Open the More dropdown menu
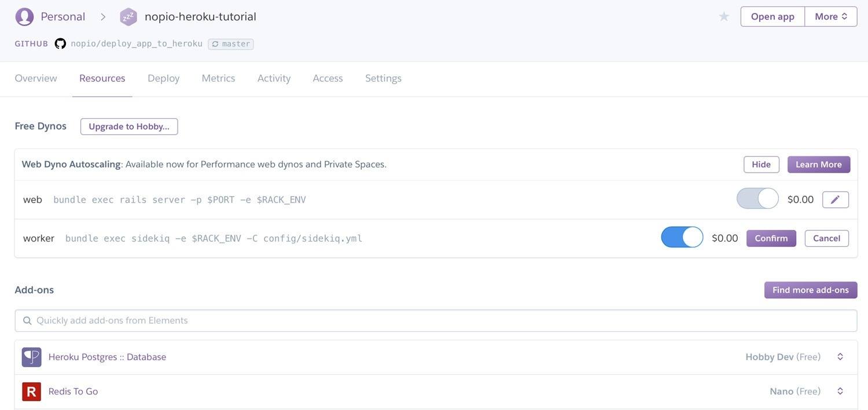 pyautogui.click(x=831, y=17)
